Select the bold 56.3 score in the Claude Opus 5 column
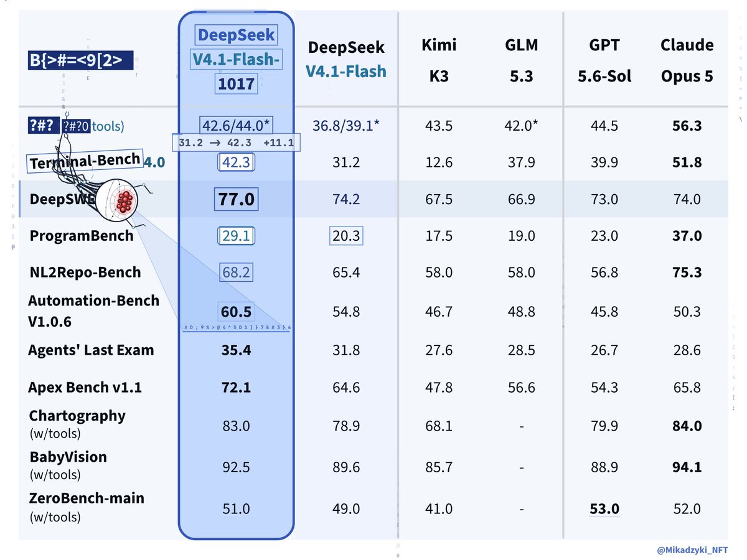The image size is (747, 560). click(x=687, y=126)
